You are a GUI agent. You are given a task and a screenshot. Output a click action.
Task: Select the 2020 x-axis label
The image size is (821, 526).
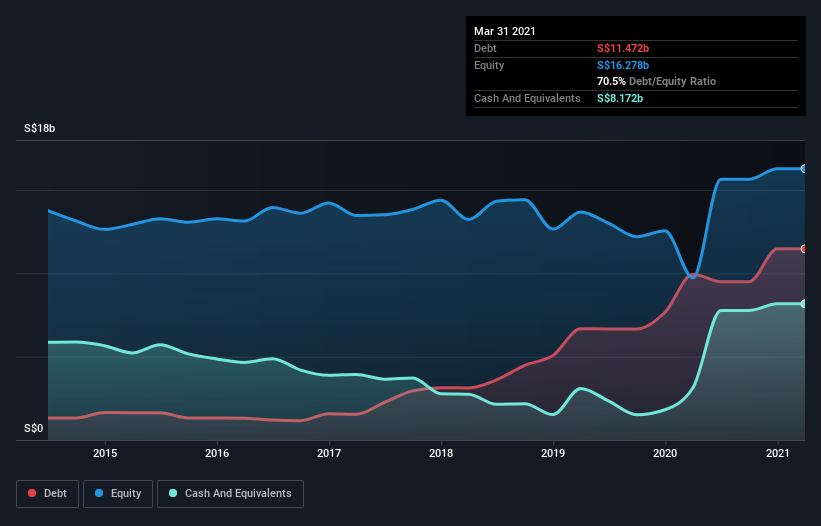pos(665,453)
